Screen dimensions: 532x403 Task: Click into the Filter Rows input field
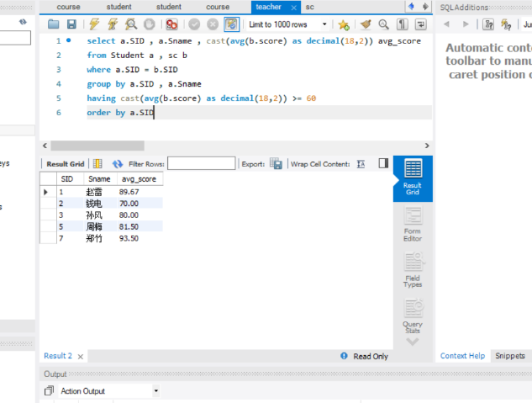click(x=201, y=163)
